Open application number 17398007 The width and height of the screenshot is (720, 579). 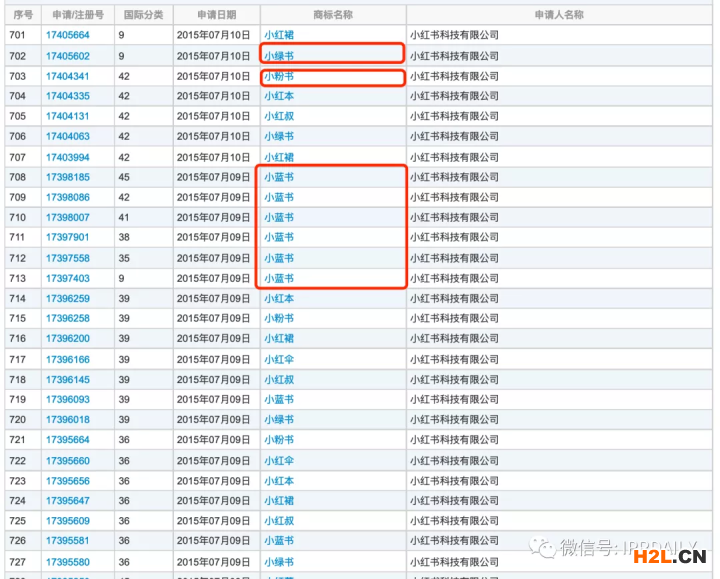pos(68,218)
